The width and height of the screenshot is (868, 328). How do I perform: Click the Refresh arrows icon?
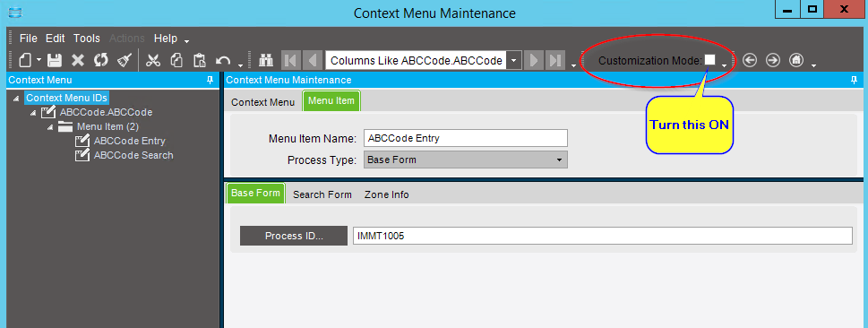pos(100,60)
